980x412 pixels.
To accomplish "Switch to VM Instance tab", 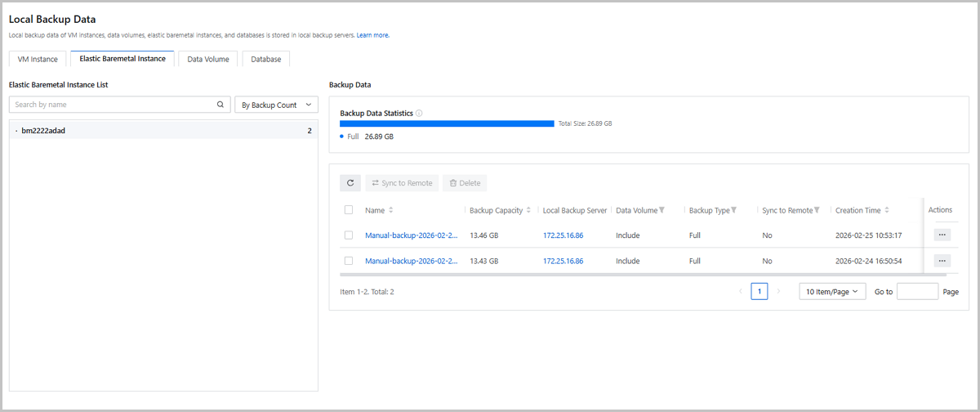I will (x=38, y=59).
